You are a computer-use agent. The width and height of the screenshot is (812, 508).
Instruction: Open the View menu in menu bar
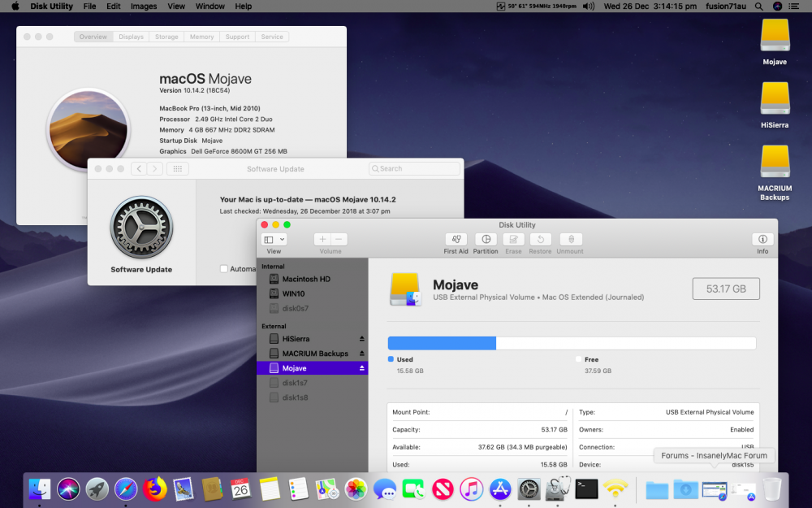pyautogui.click(x=176, y=7)
